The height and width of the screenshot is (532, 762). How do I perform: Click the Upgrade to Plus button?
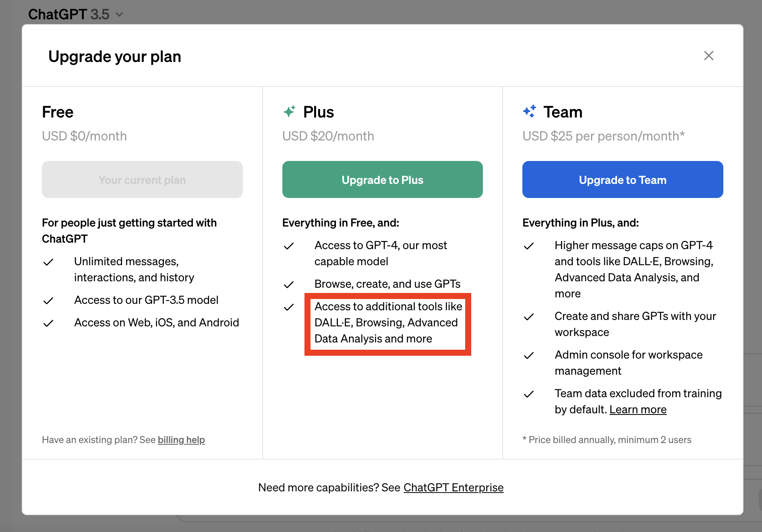coord(382,179)
